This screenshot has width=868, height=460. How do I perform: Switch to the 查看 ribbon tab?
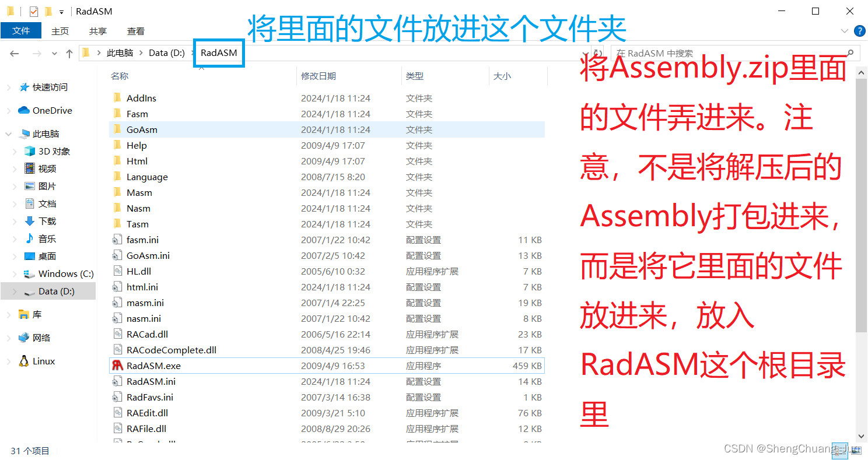(135, 31)
